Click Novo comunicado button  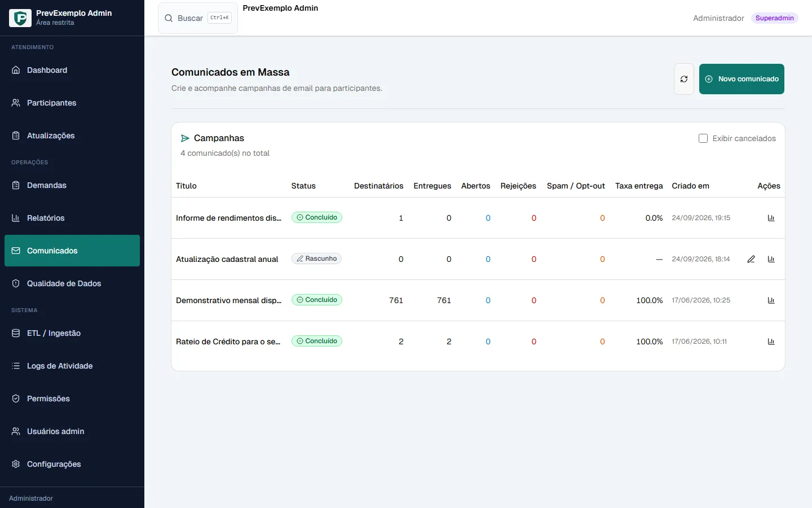point(742,79)
